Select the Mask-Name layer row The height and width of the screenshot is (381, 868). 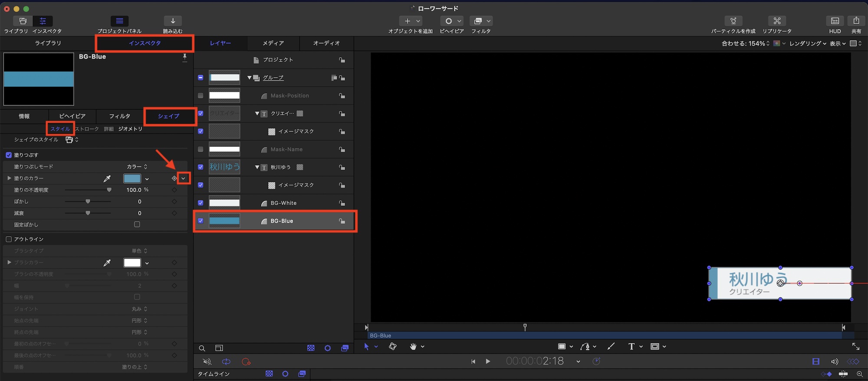286,150
